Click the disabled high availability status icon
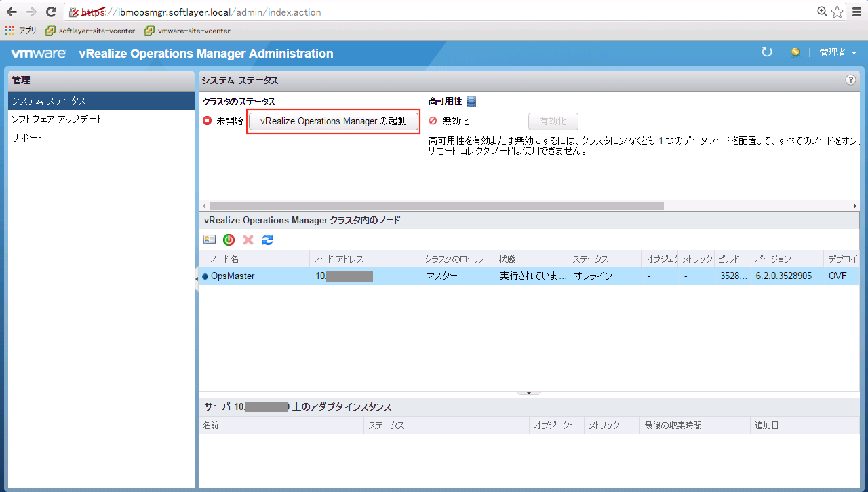Screen dimensions: 868x492 point(433,121)
